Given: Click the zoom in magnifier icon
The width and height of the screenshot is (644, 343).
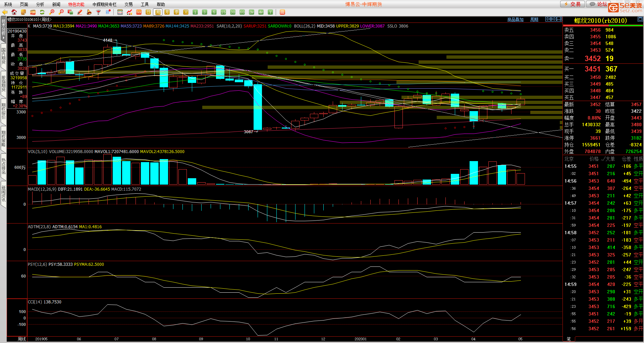Looking at the screenshot, I should point(52,12).
